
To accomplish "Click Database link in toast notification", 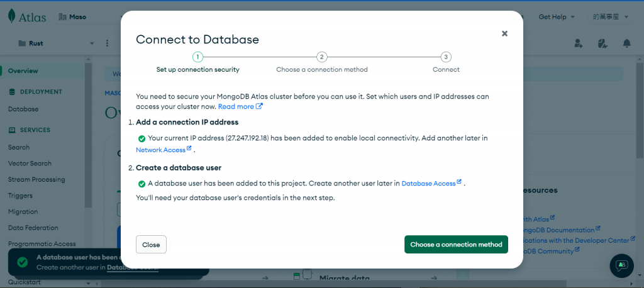I will 133,267.
